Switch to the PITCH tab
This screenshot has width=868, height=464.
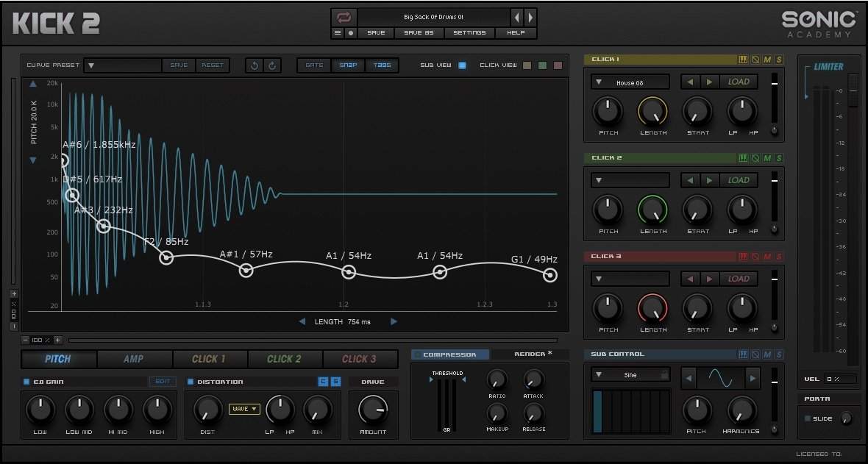pyautogui.click(x=58, y=359)
